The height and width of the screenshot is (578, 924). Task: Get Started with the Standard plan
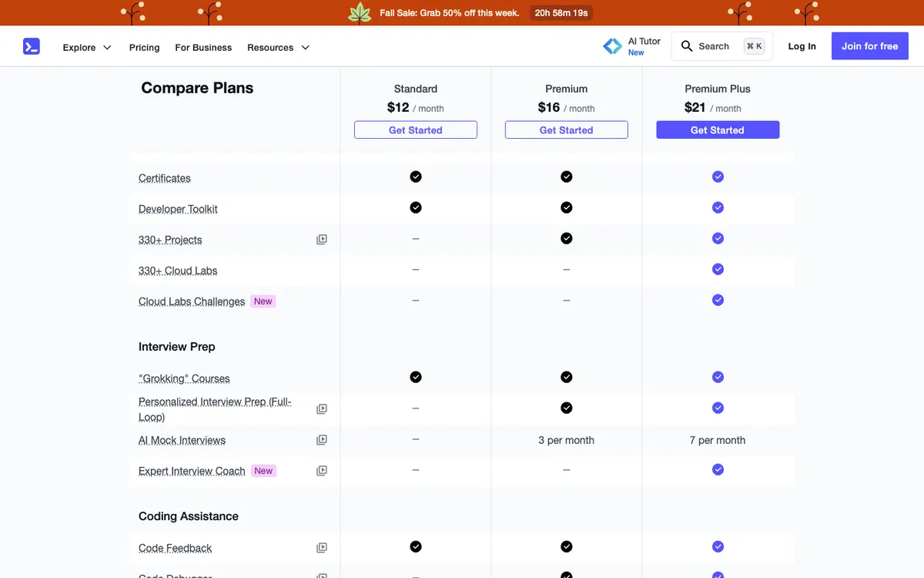point(416,130)
